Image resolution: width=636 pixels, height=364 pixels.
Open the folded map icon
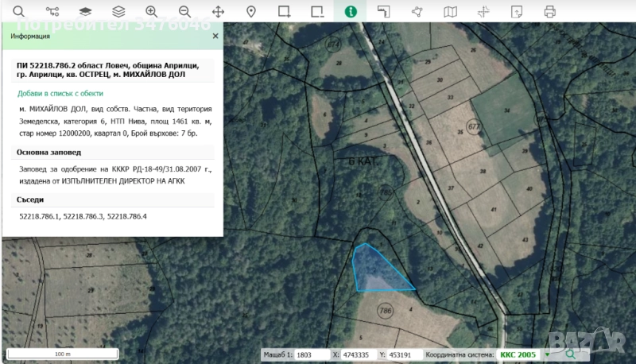click(x=450, y=11)
